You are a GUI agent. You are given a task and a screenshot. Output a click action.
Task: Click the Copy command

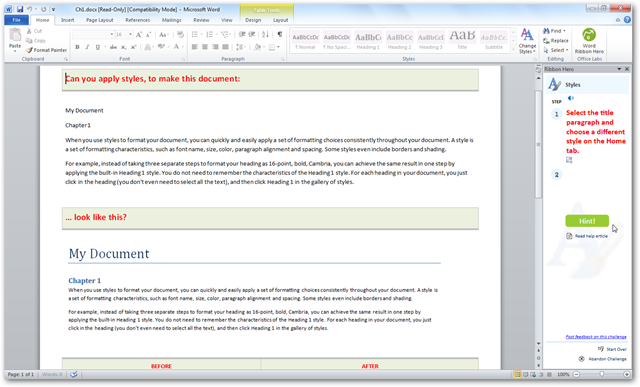(x=35, y=40)
